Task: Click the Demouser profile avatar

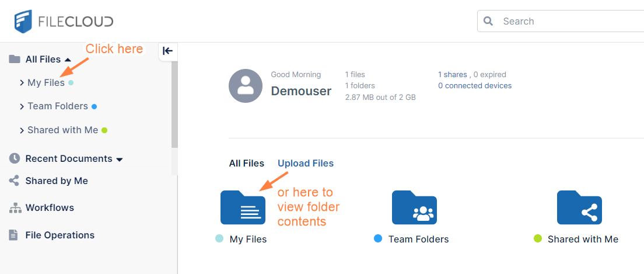Action: (246, 86)
